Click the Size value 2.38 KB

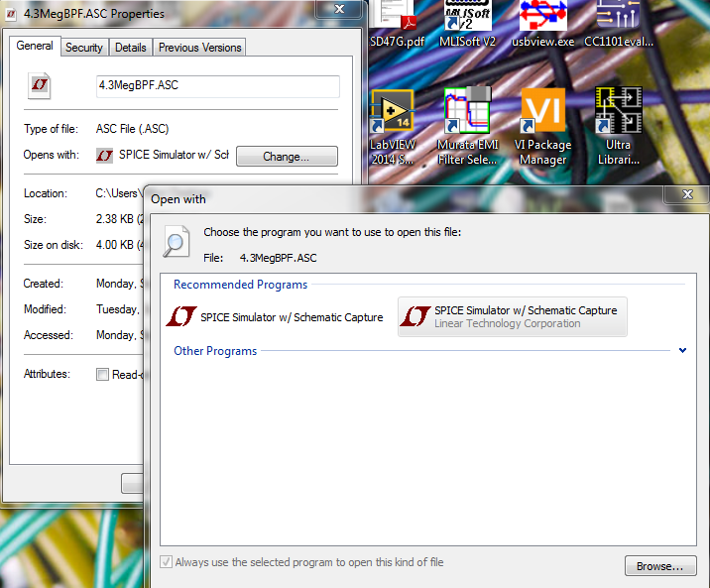pyautogui.click(x=120, y=219)
